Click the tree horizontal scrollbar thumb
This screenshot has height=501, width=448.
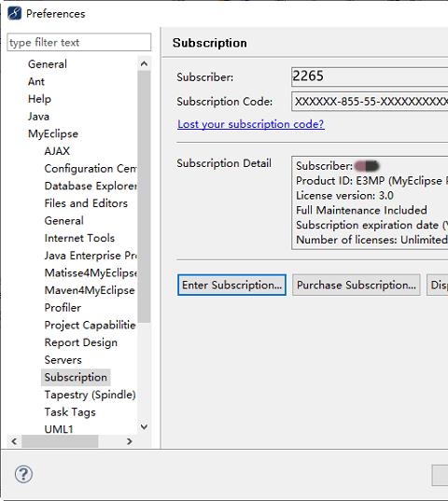(x=60, y=441)
